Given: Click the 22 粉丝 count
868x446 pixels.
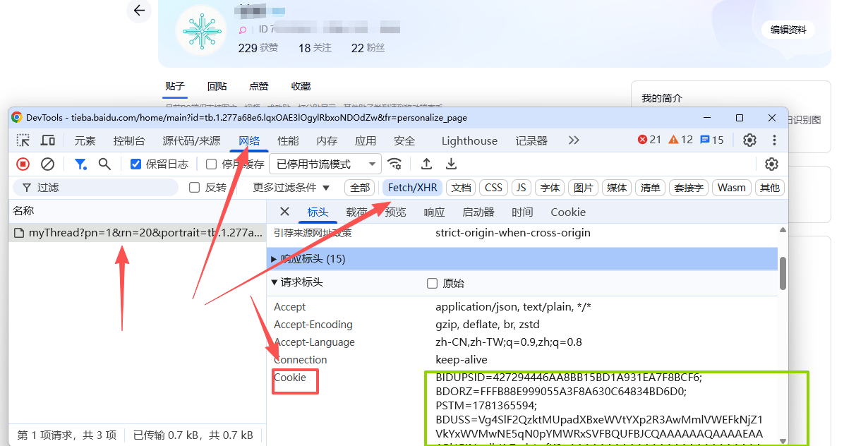Looking at the screenshot, I should pyautogui.click(x=368, y=48).
